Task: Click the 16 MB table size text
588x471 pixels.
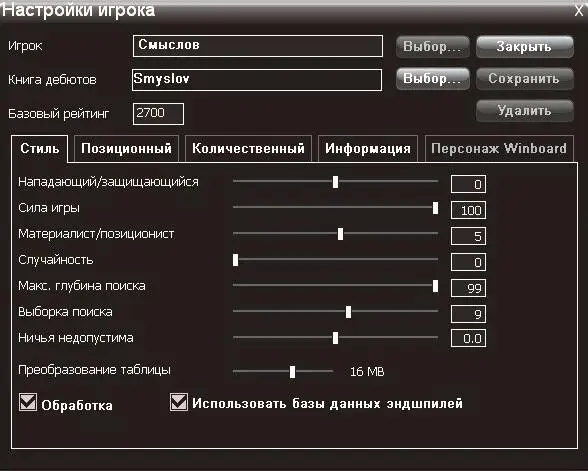Action: coord(367,372)
